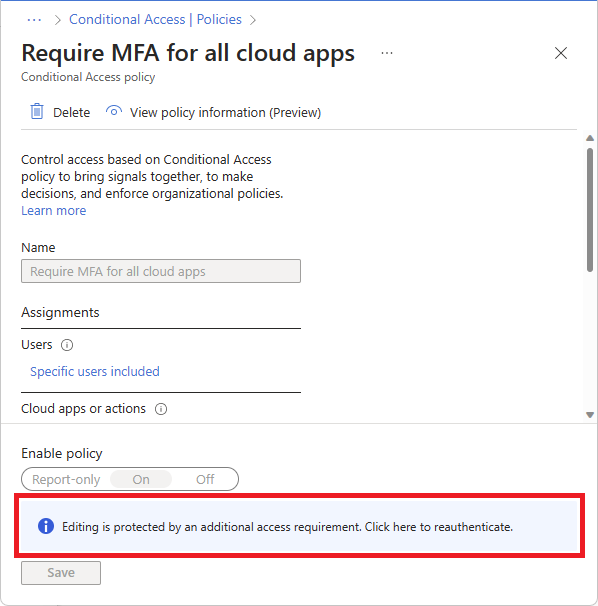Click the eye icon for policy information

[114, 112]
